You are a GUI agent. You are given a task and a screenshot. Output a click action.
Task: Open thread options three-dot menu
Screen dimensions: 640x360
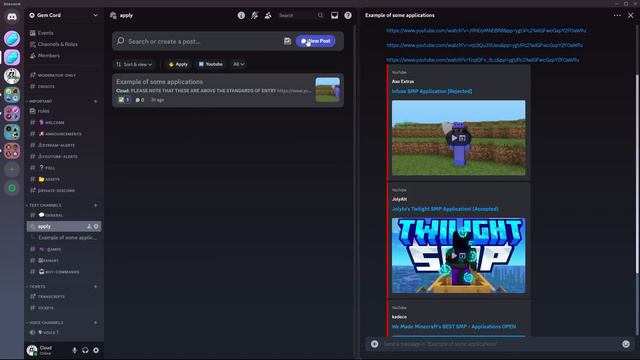617,16
